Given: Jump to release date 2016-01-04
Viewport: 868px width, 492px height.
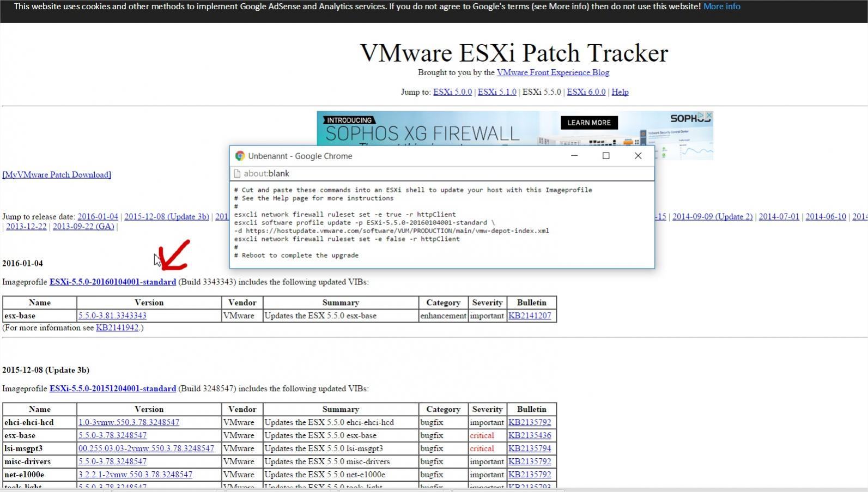Looking at the screenshot, I should 98,217.
